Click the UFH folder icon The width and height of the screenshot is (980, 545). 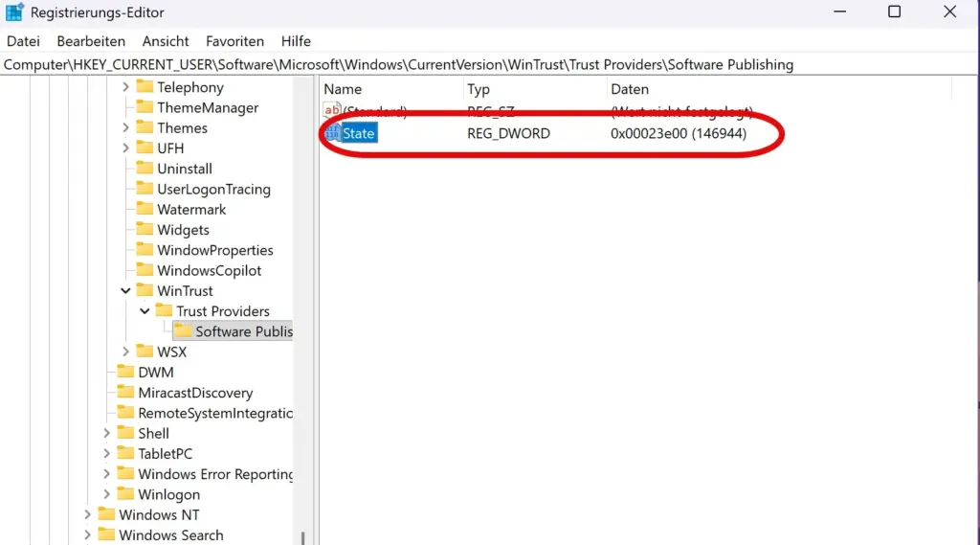point(145,148)
